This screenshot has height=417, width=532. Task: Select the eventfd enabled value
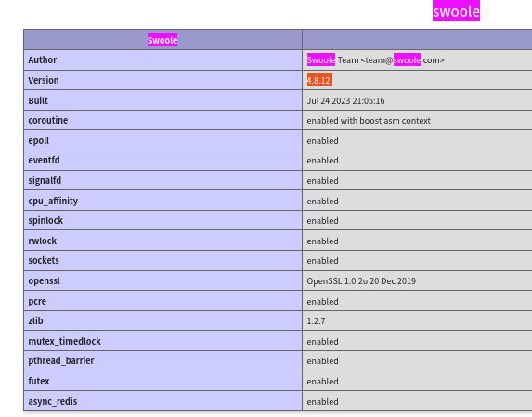click(322, 160)
